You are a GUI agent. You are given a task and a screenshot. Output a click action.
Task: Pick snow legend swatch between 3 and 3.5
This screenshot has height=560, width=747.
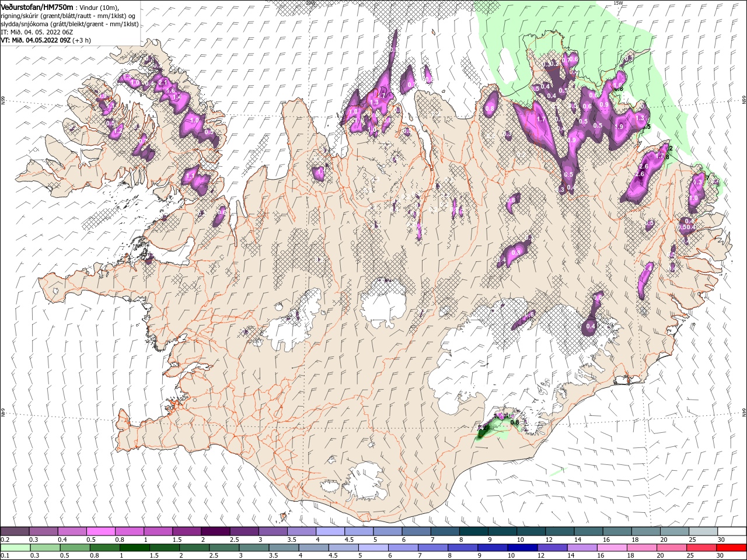[x=273, y=531]
